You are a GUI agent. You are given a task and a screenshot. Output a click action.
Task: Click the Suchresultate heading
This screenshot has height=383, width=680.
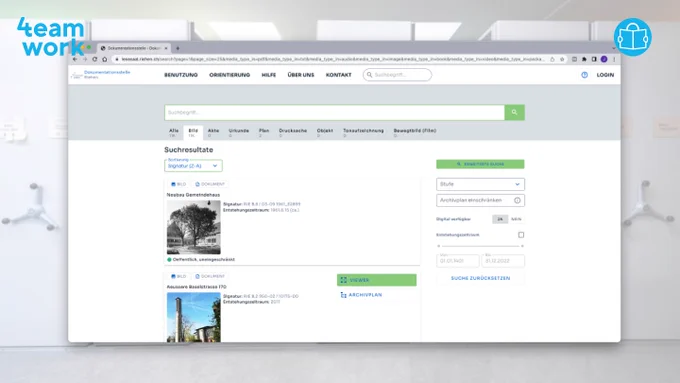(x=189, y=150)
